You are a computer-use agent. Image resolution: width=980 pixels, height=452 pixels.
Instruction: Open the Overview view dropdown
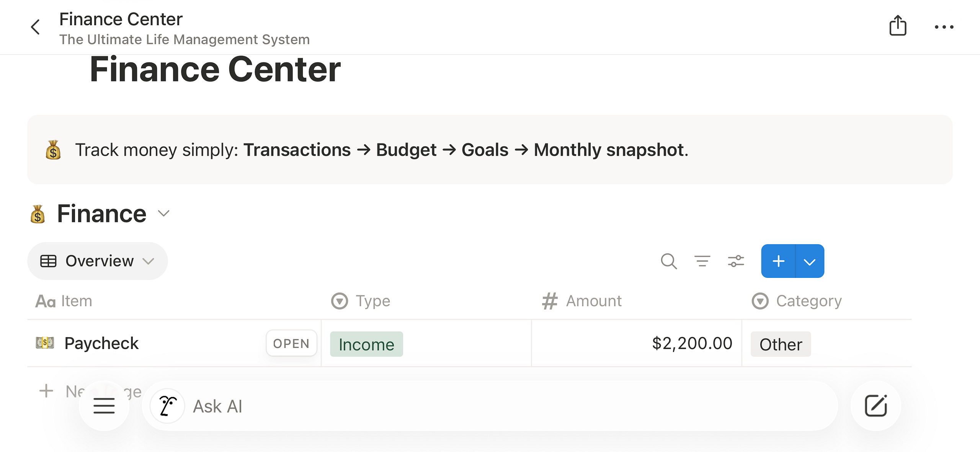pos(97,261)
